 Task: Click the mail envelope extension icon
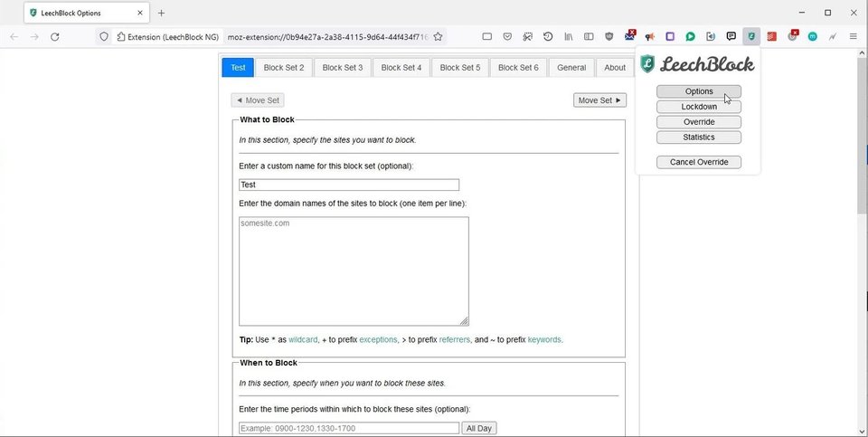[x=630, y=36]
